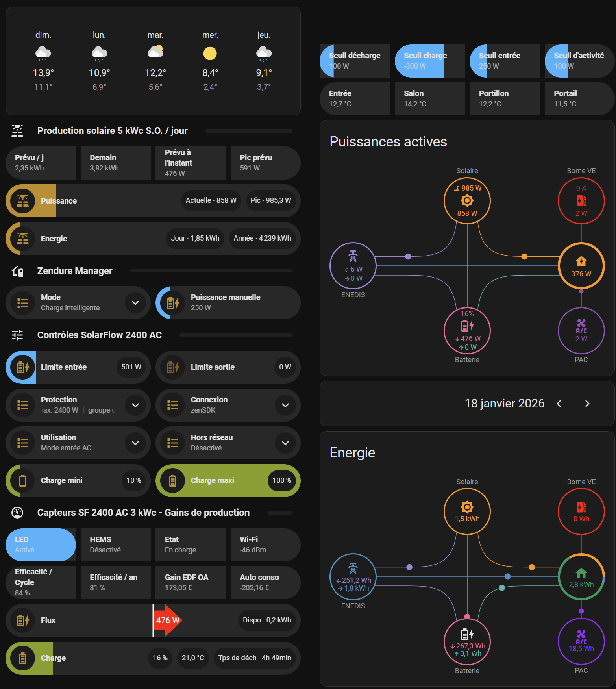Click the Limite entrée 501 W value
The image size is (616, 689).
(131, 367)
